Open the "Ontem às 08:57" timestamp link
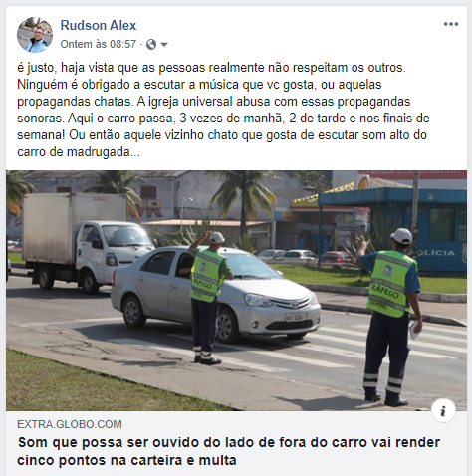This screenshot has width=472, height=476. click(99, 44)
